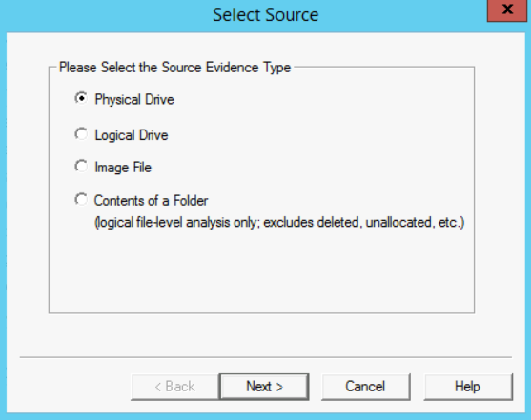Enable Contents of a Folder radio option

click(x=81, y=200)
